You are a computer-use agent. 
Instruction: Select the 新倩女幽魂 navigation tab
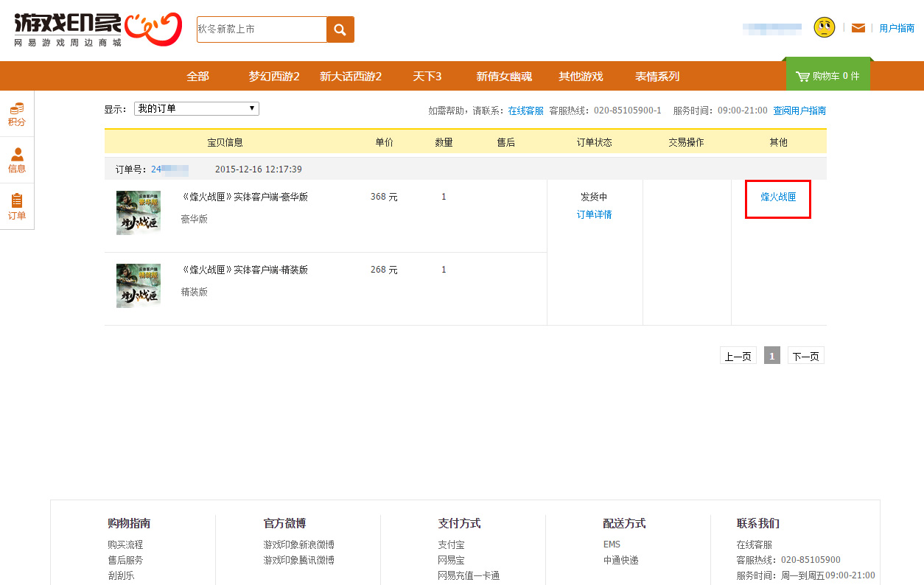[x=504, y=76]
